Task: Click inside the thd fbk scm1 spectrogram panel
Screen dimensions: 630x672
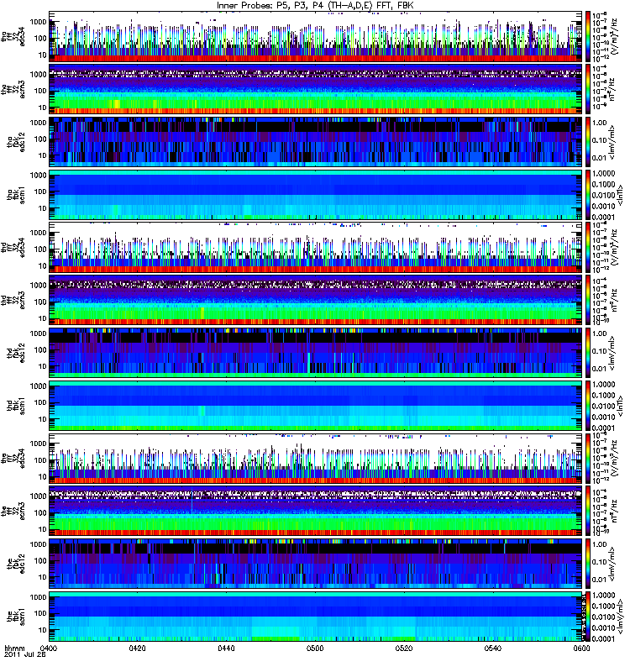Action: pyautogui.click(x=315, y=406)
